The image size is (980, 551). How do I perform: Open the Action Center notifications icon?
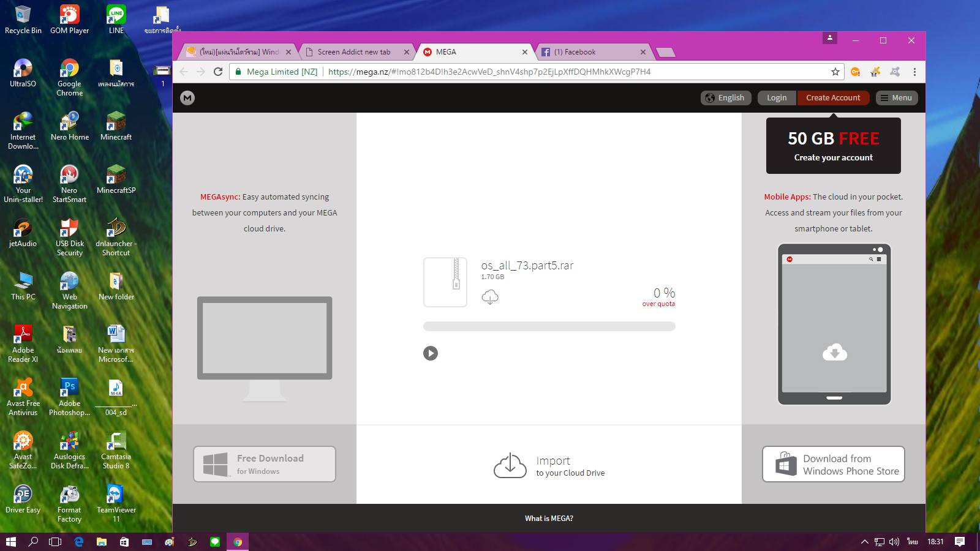click(x=960, y=542)
